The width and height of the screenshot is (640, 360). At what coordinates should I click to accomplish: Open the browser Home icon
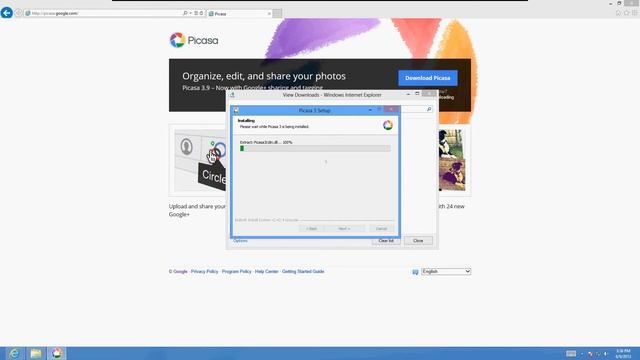618,13
